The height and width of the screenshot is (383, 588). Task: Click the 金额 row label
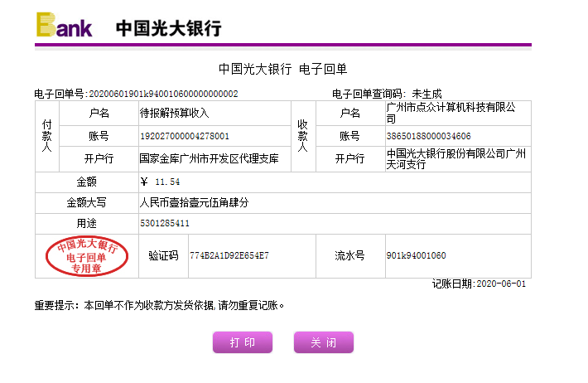(87, 182)
